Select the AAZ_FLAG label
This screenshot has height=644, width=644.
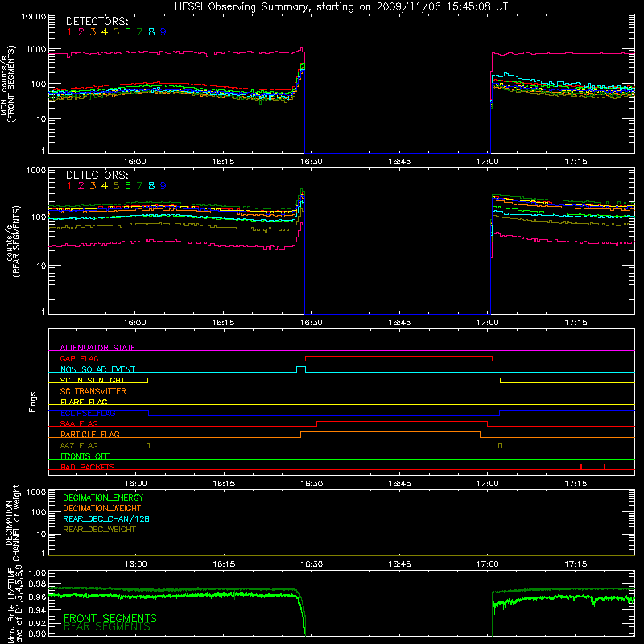click(x=79, y=445)
